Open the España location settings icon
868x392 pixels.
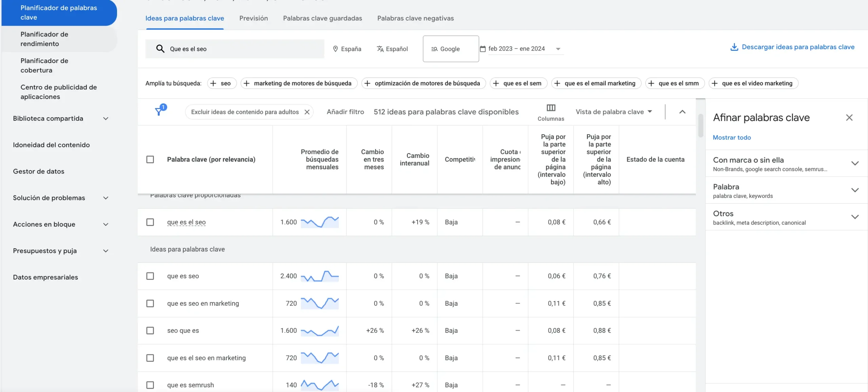pyautogui.click(x=335, y=48)
